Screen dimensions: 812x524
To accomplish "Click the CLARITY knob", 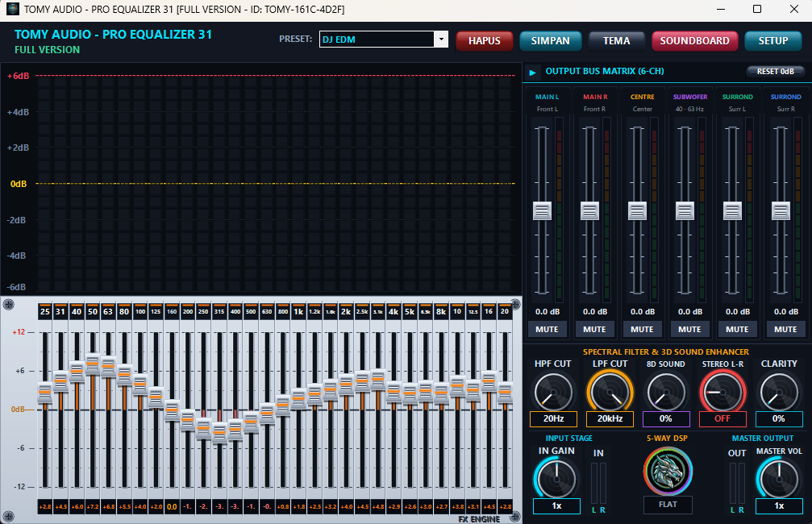I will 779,392.
